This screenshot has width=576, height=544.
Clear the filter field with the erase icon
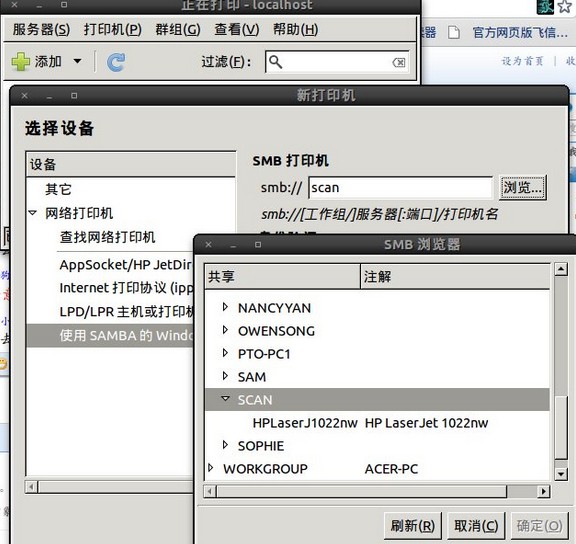[x=399, y=62]
